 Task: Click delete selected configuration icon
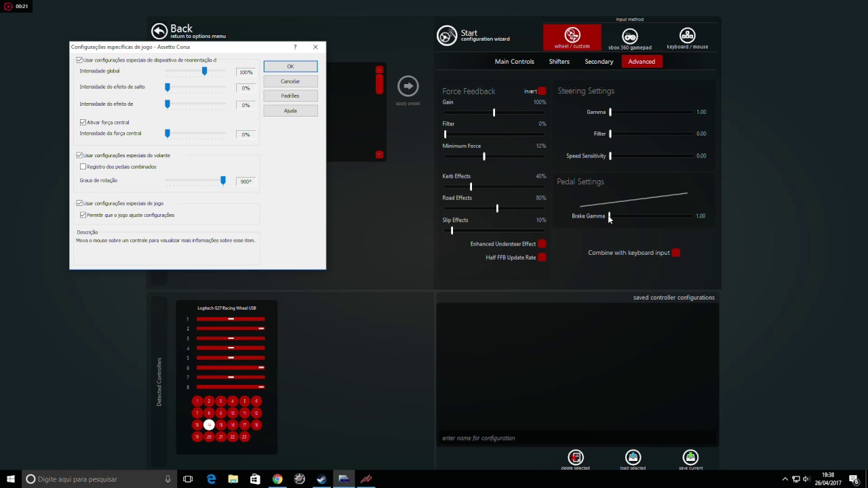(x=575, y=457)
